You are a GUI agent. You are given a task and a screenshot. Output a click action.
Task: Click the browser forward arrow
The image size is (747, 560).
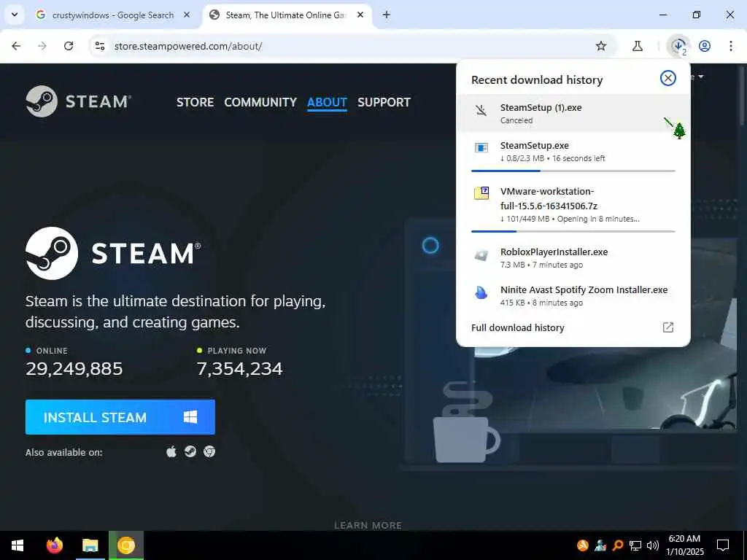coord(42,46)
